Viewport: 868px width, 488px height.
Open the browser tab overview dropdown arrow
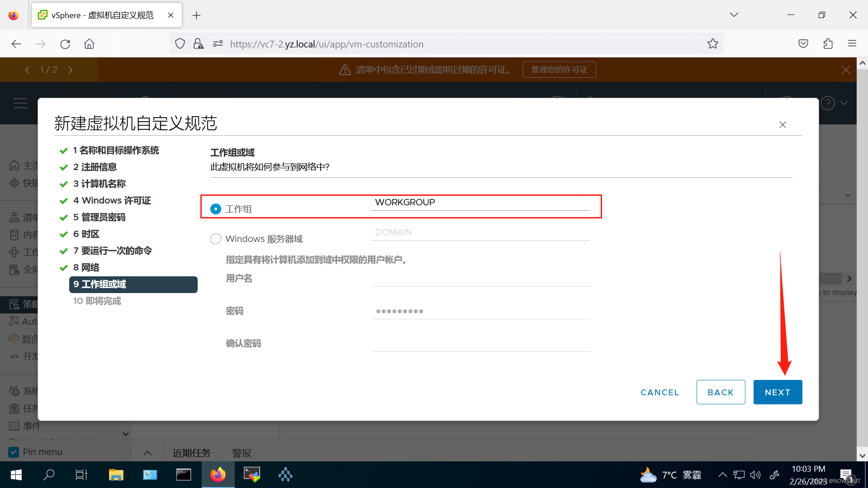(x=734, y=14)
